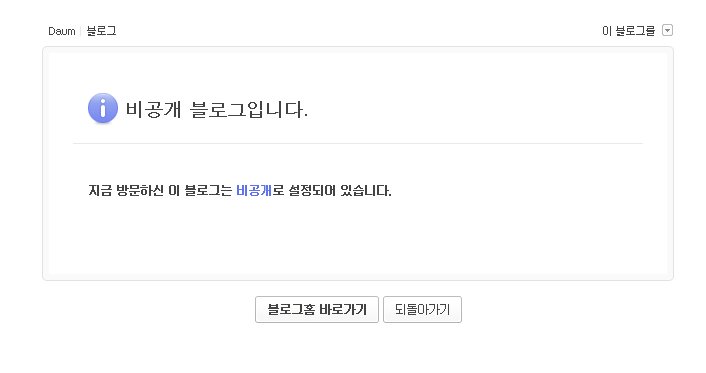Click the letter i inside the info icon
Viewport: 706px width, 373px height.
103,108
